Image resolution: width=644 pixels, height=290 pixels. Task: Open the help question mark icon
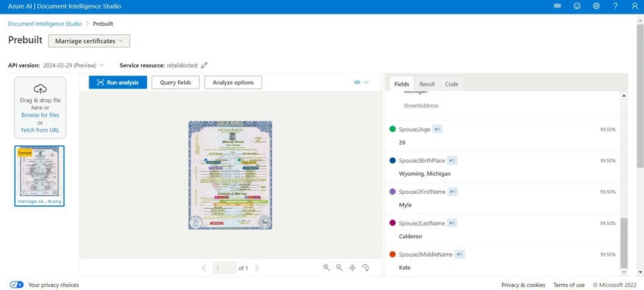(x=615, y=6)
